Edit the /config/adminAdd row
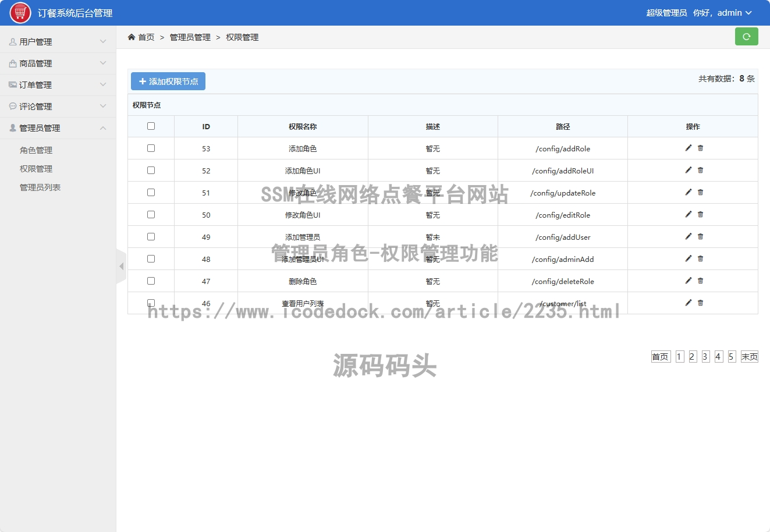Image resolution: width=770 pixels, height=532 pixels. (689, 258)
